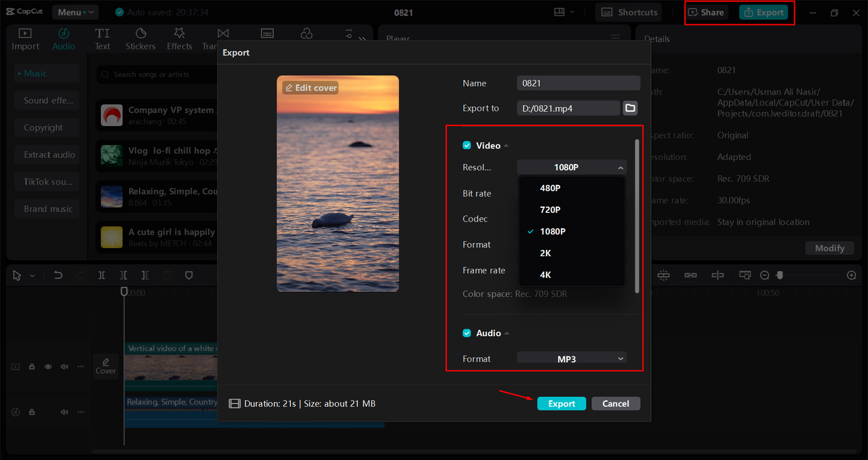This screenshot has width=868, height=460.
Task: Open the audio Format MP3 dropdown
Action: (572, 359)
